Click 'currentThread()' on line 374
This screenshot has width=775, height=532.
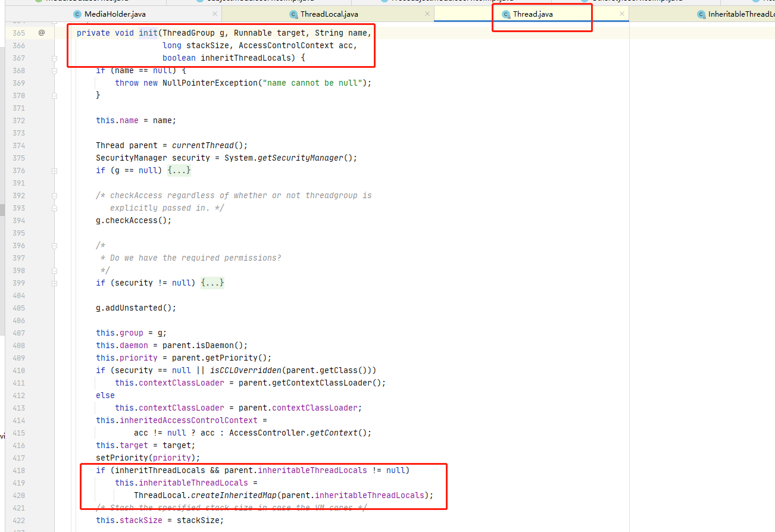click(210, 145)
